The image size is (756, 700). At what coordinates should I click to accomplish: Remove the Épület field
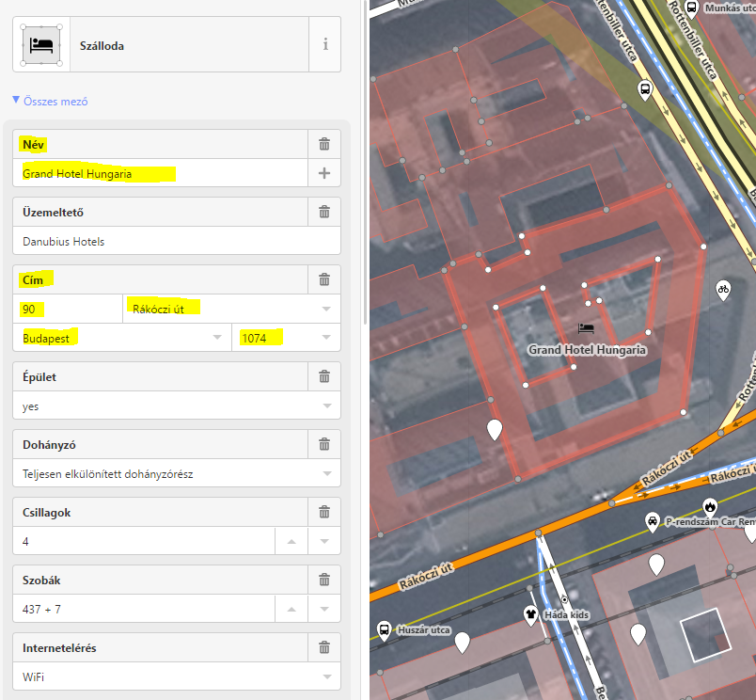[324, 376]
